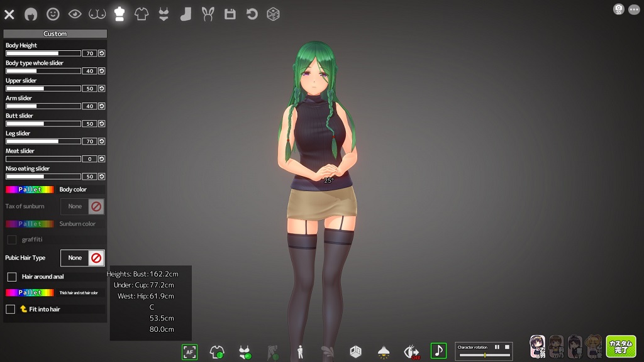
Task: Click the Body Height slider track
Action: (43, 53)
